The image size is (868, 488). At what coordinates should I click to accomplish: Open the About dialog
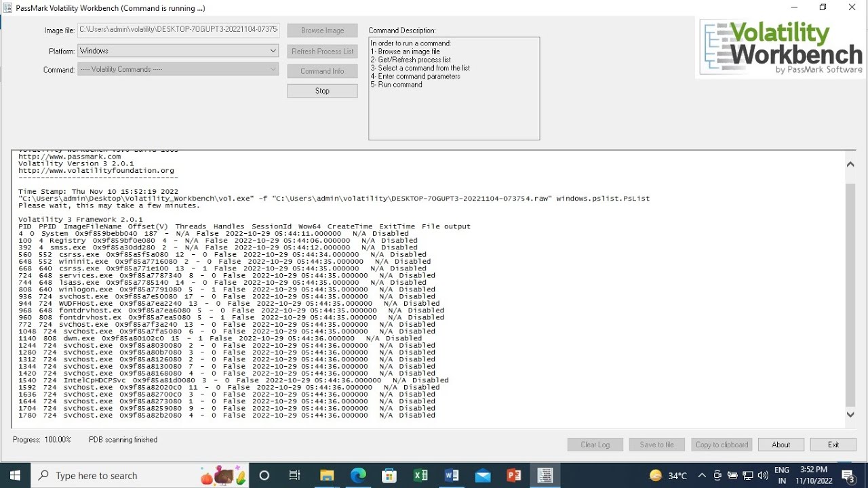[781, 445]
